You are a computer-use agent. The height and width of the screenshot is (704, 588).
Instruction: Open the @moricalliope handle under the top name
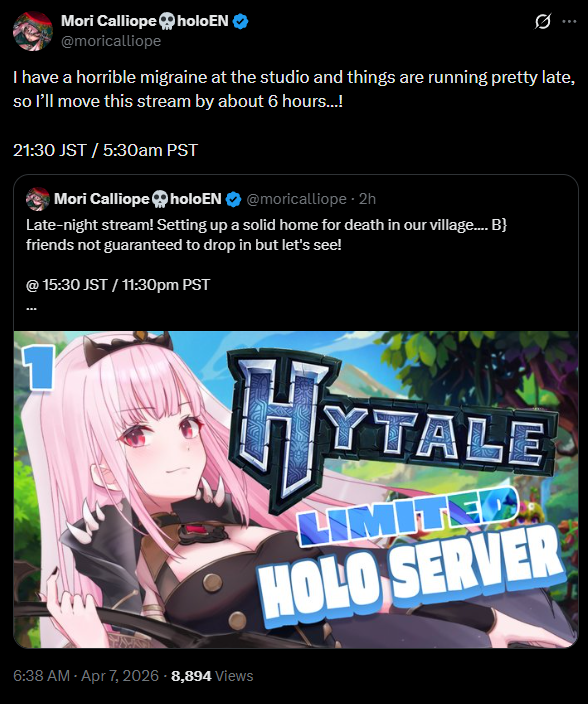pos(111,41)
